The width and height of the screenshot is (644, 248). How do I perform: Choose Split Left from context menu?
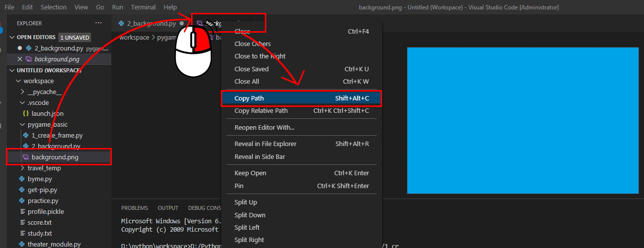[301, 227]
